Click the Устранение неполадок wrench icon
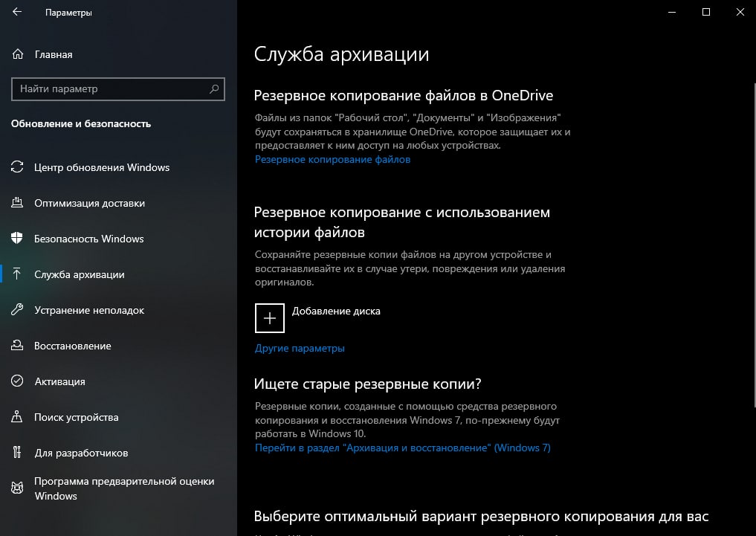 (x=17, y=309)
